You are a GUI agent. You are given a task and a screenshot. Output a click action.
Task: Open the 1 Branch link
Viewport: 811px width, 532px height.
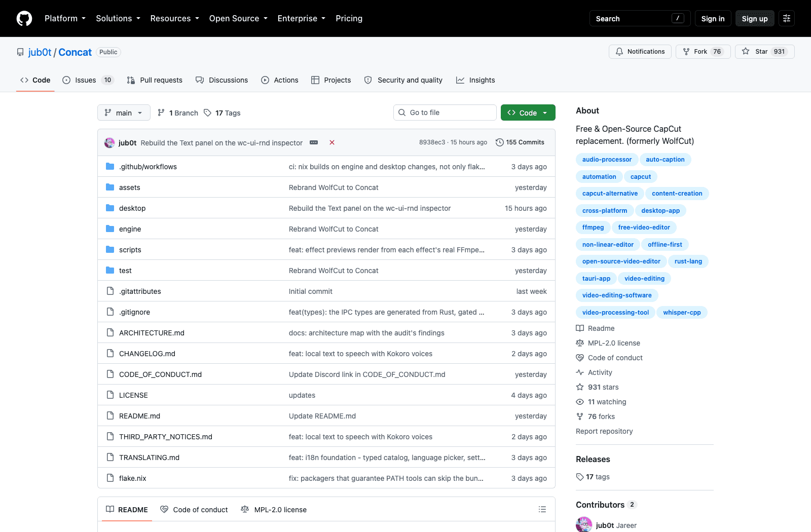tap(178, 112)
